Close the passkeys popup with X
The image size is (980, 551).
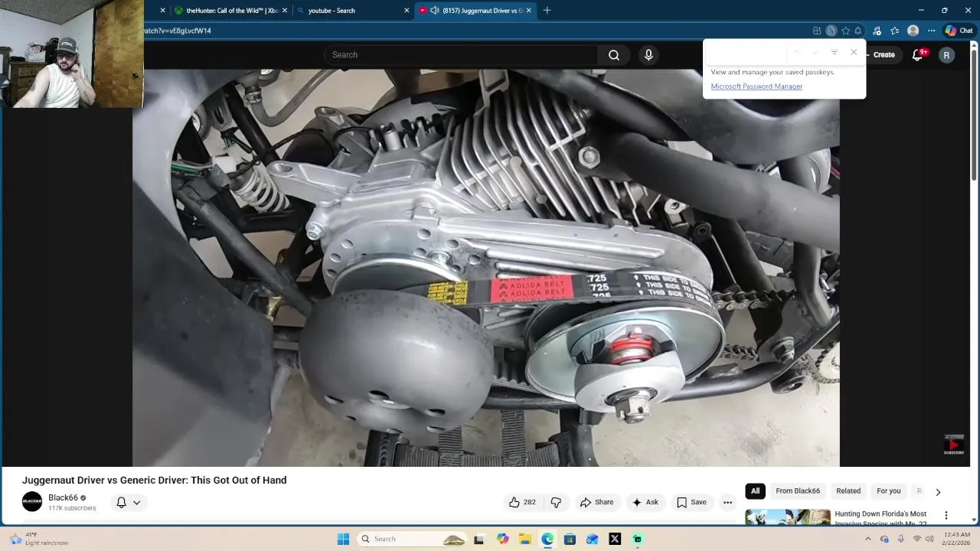[x=854, y=52]
